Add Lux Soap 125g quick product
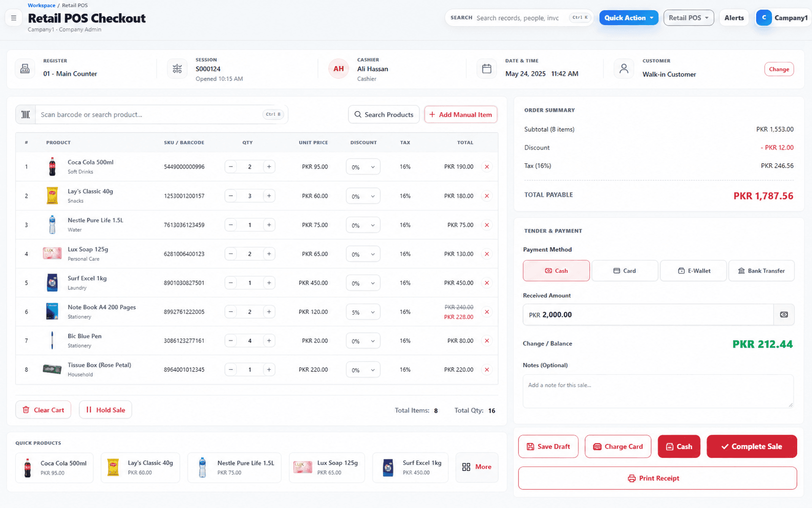 coord(327,468)
